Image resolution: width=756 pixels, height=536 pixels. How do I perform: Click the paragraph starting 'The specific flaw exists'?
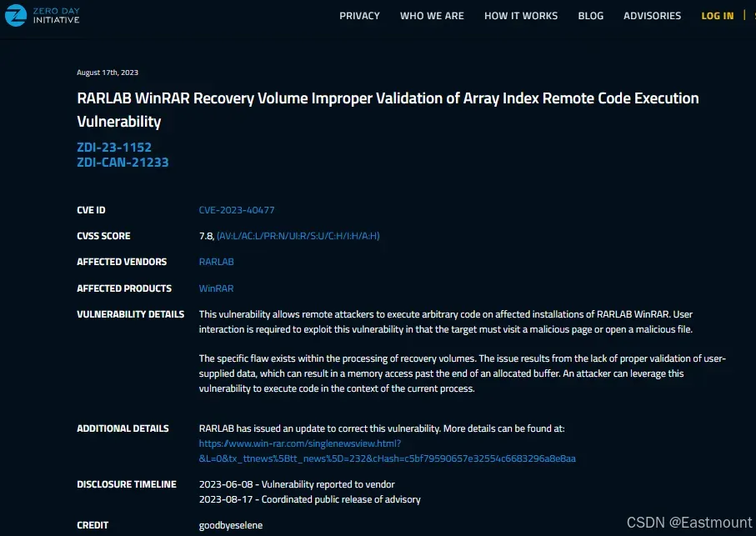pos(463,373)
